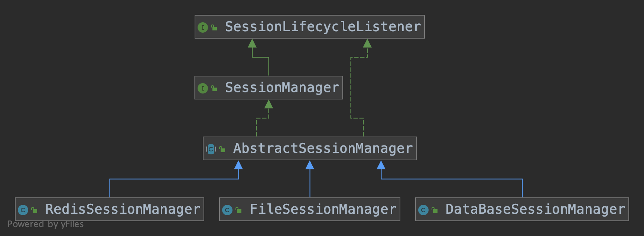Click the blue arrowhead above FileSessionManager
The width and height of the screenshot is (644, 236).
pos(310,165)
